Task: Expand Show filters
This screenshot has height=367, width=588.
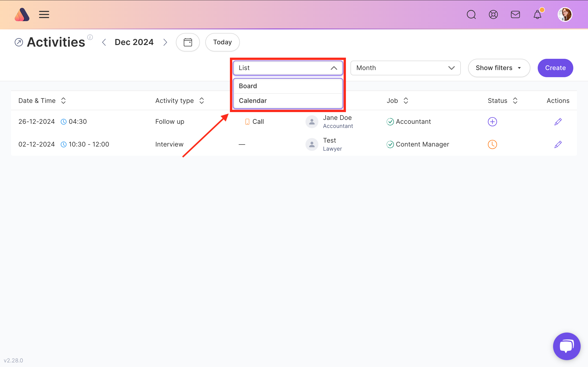Action: (499, 68)
